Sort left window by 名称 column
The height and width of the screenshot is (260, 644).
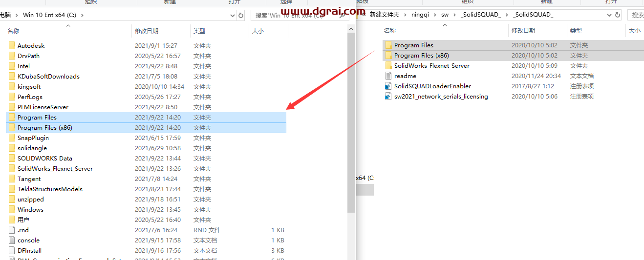click(13, 31)
